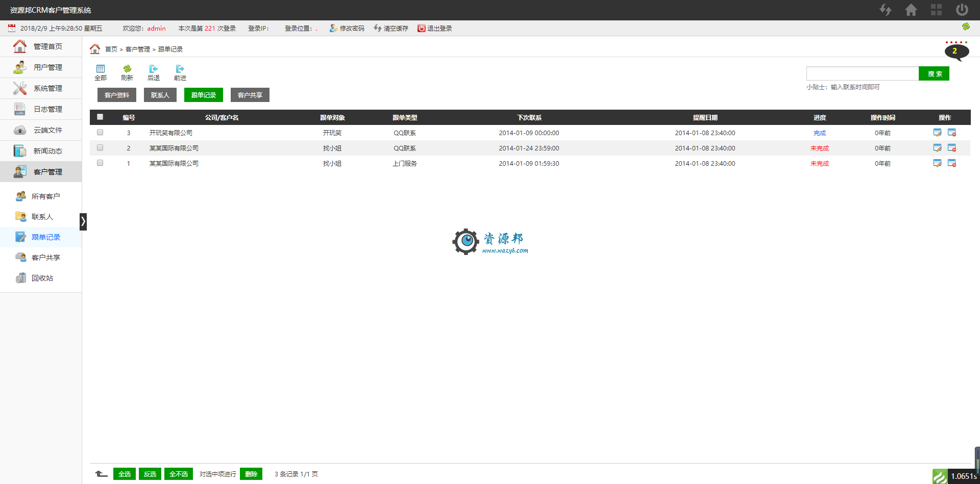Toggle the select-all checkbox in the table header

click(100, 117)
